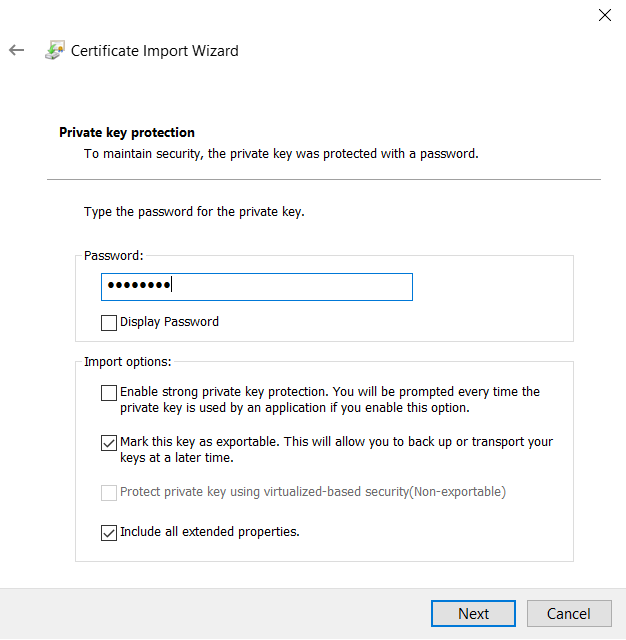Click the horizontal divider under the description

tap(324, 179)
